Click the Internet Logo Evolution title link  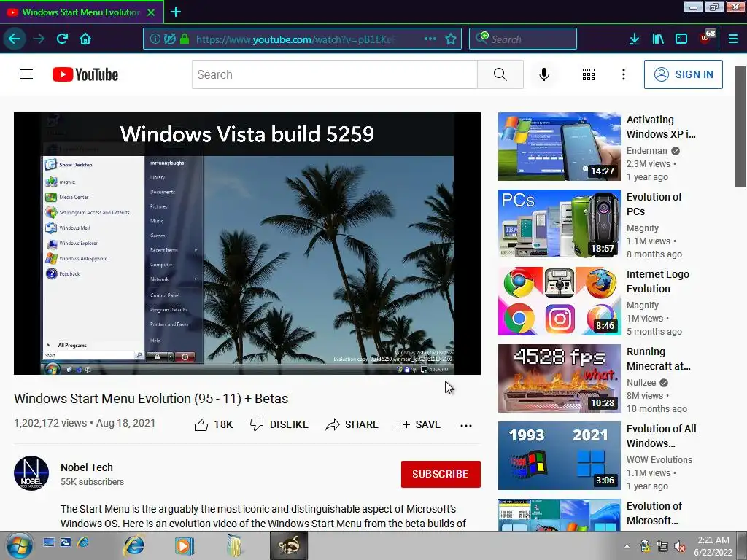[x=658, y=281]
